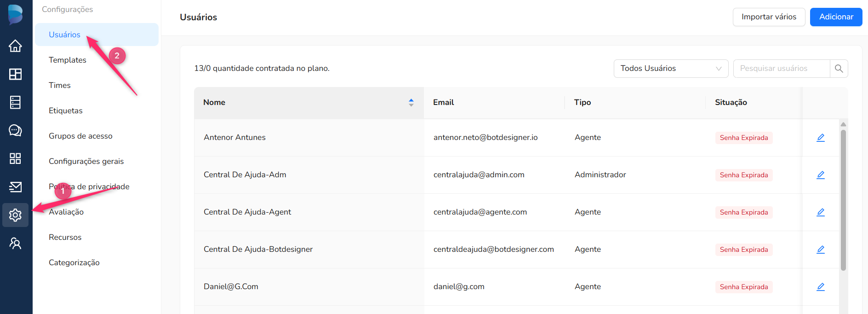
Task: Click email centralajuda@admin.com
Action: pyautogui.click(x=479, y=174)
